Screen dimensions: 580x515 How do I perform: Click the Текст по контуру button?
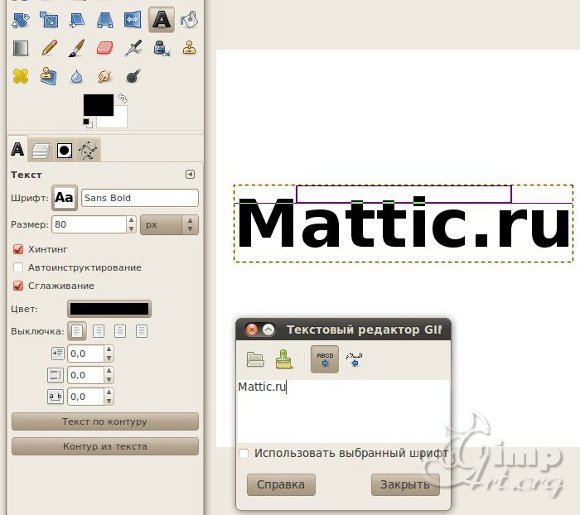(x=105, y=421)
